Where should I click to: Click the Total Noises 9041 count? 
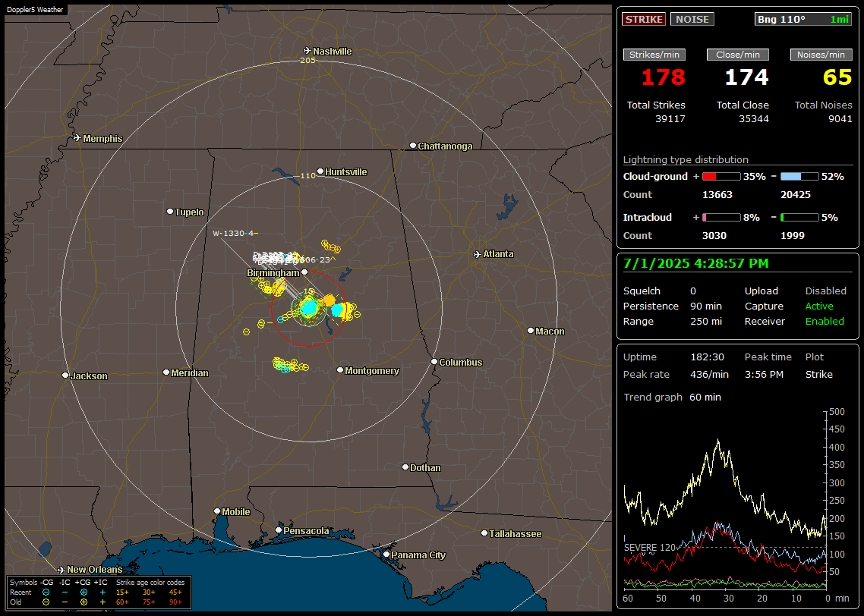point(840,119)
